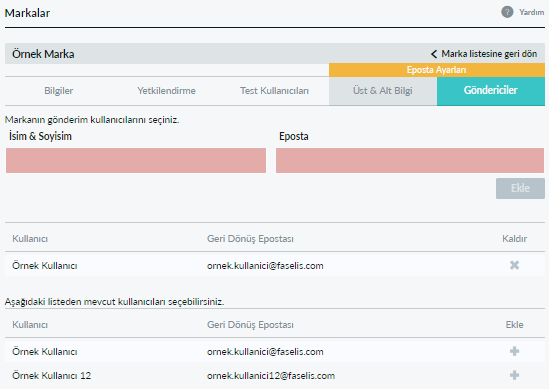Select the Üst & Alt Bilgi tab
The image size is (549, 389).
(x=383, y=91)
